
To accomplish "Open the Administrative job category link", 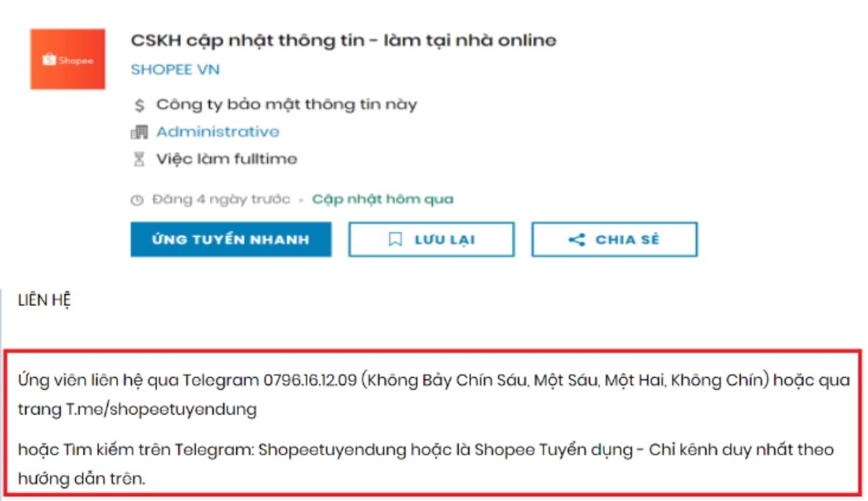I will [x=217, y=131].
